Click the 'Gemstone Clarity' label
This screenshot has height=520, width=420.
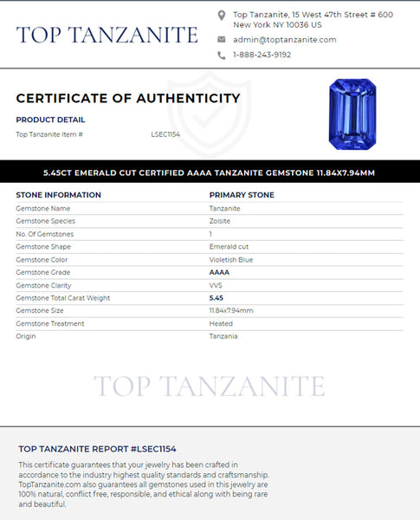coord(43,285)
